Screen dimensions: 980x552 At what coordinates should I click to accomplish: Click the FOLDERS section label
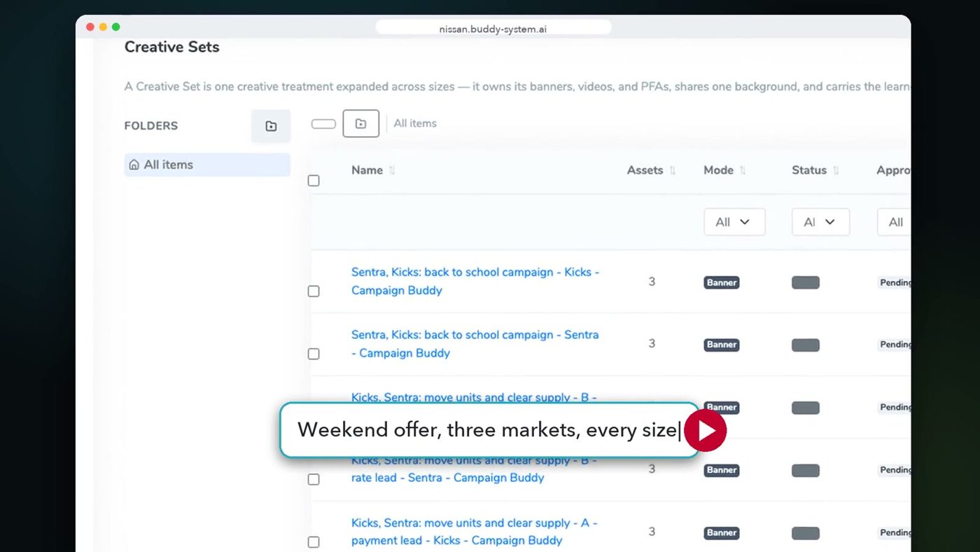151,126
